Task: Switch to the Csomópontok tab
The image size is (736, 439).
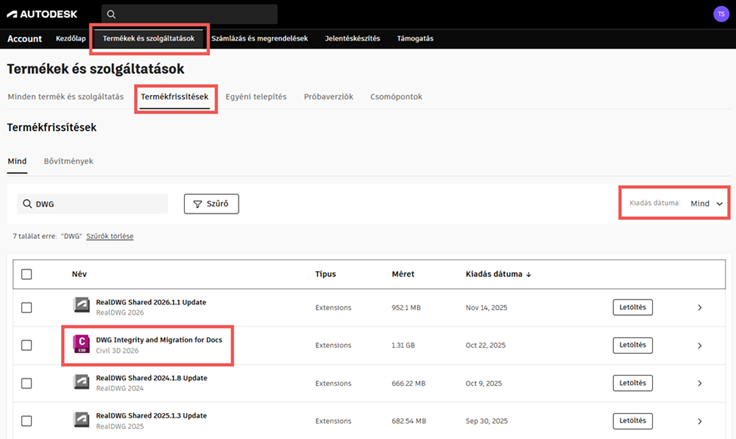Action: tap(396, 97)
